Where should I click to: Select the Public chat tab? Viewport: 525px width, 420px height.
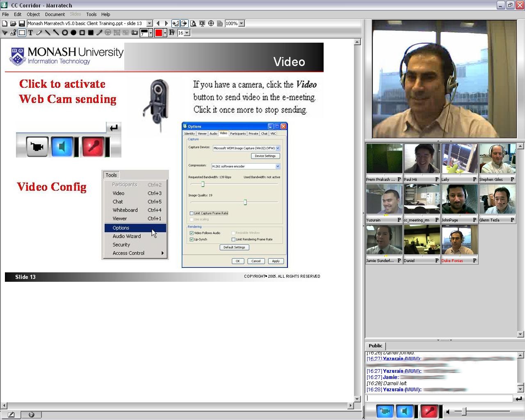coord(375,346)
